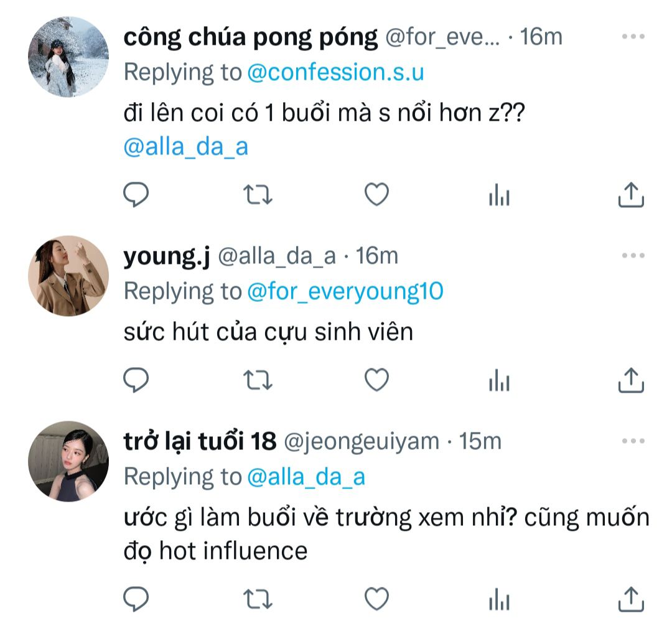This screenshot has width=672, height=623.
Task: Reply to young.j's tweet
Action: 136,380
